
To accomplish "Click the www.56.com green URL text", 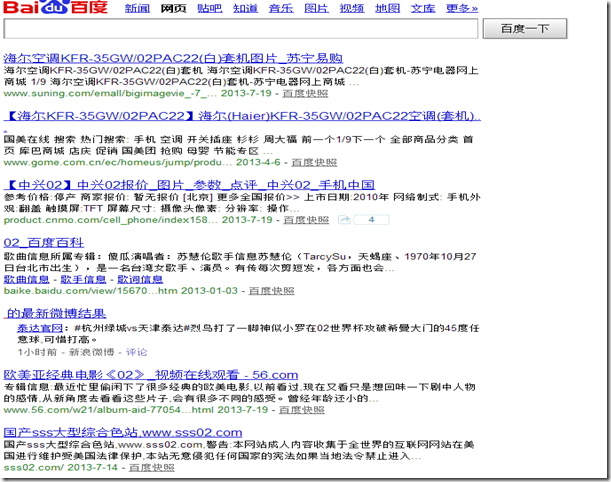I will pyautogui.click(x=108, y=410).
